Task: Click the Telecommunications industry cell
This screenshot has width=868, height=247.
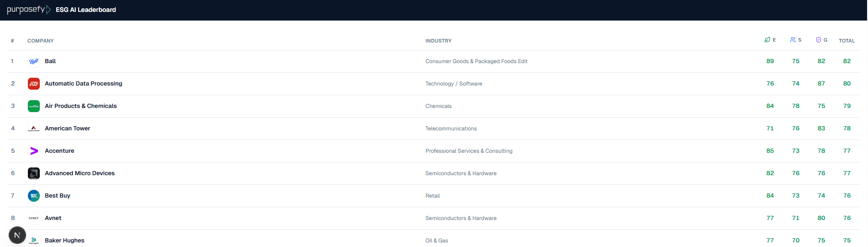Action: click(451, 129)
